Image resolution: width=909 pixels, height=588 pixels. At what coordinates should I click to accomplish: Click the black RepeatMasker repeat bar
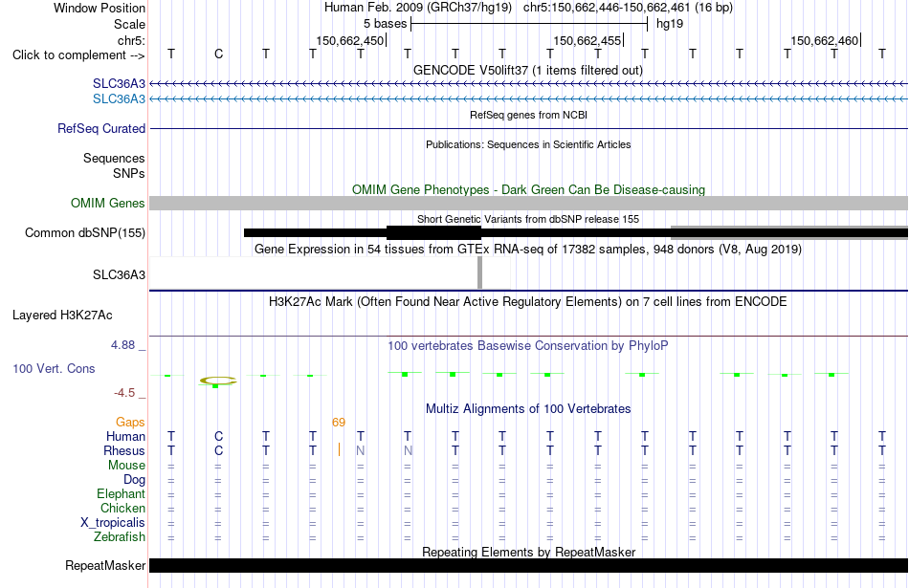528,566
